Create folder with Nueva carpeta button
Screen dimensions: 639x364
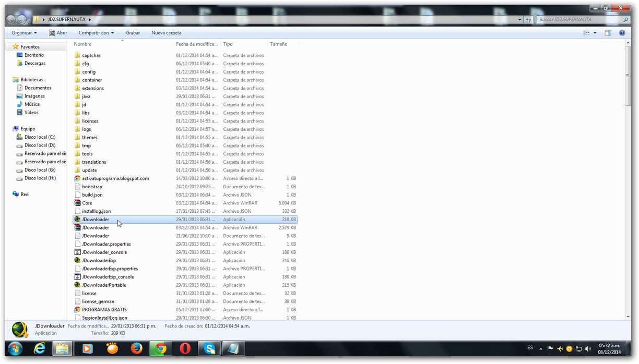pyautogui.click(x=167, y=33)
